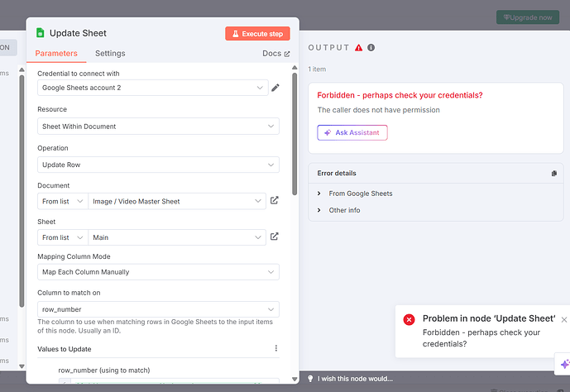Image resolution: width=570 pixels, height=392 pixels.
Task: Copy error details with the clipboard icon
Action: coord(553,174)
